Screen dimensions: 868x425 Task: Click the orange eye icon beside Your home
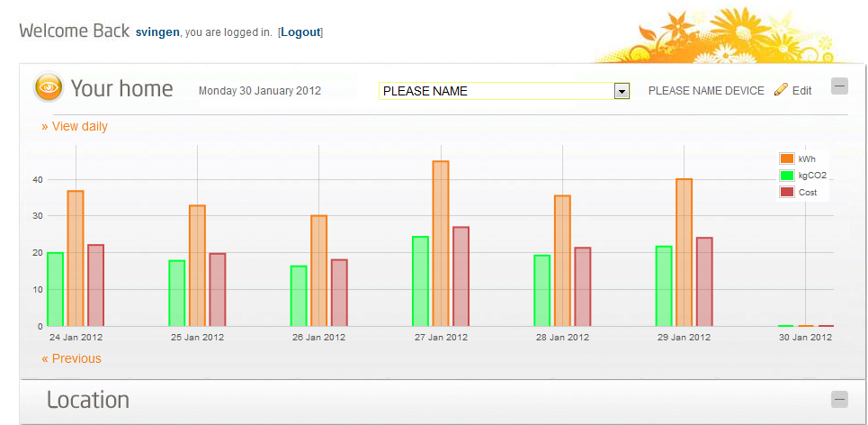49,87
